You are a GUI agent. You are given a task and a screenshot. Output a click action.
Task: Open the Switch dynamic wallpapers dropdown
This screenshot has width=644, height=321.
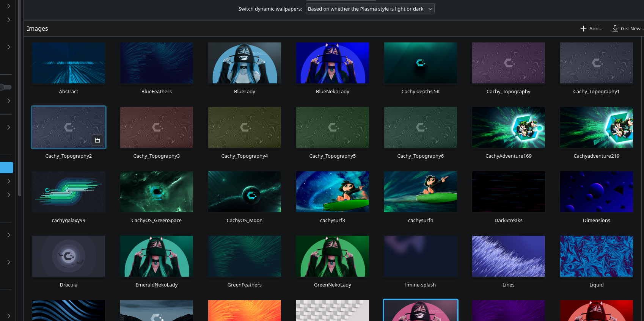tap(370, 9)
